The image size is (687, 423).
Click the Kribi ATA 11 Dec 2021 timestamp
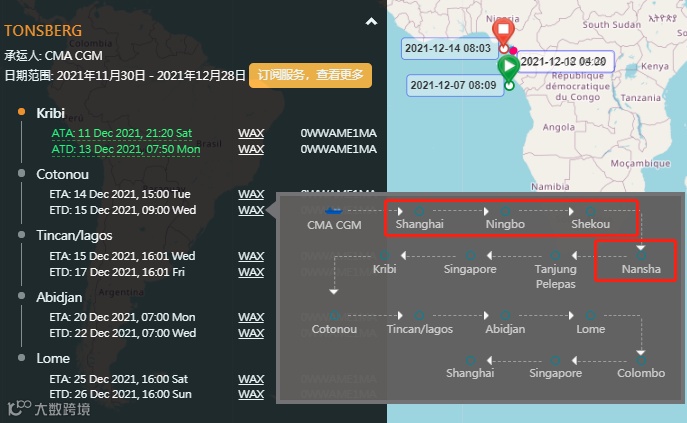coord(122,133)
